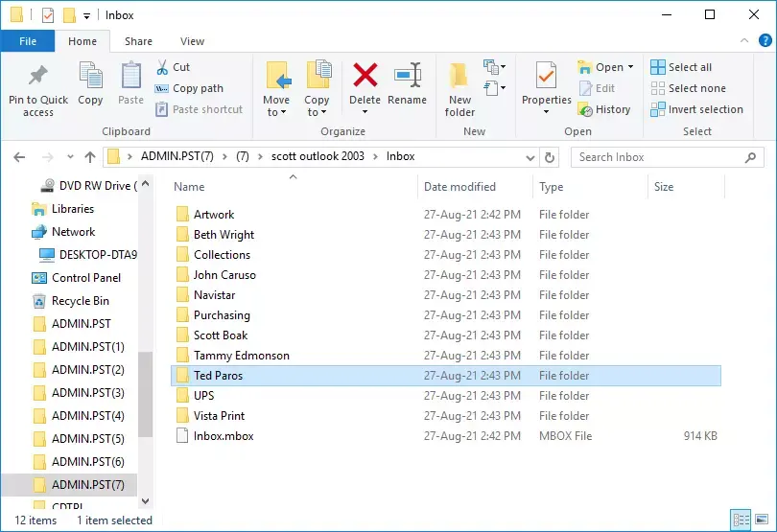Viewport: 777px width, 532px height.
Task: Click New folder icon in title bar quick access
Action: (x=69, y=15)
